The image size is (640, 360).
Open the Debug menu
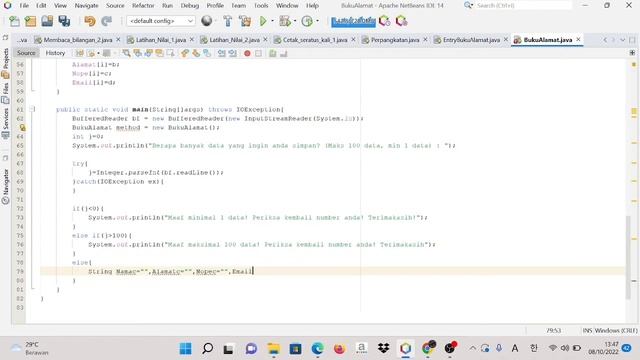pyautogui.click(x=190, y=6)
